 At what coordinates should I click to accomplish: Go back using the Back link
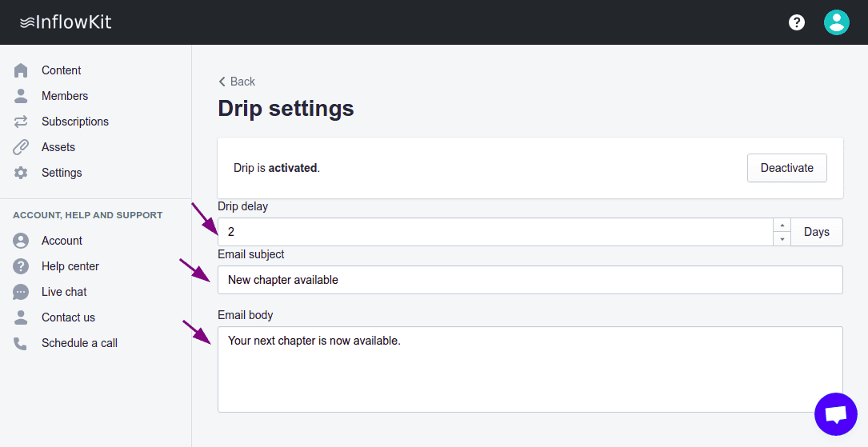pyautogui.click(x=237, y=82)
